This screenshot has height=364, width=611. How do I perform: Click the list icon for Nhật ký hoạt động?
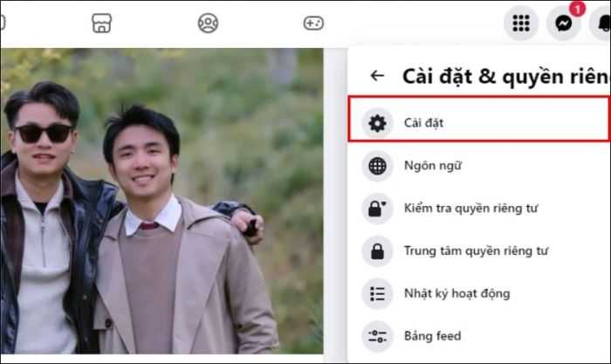pyautogui.click(x=377, y=293)
